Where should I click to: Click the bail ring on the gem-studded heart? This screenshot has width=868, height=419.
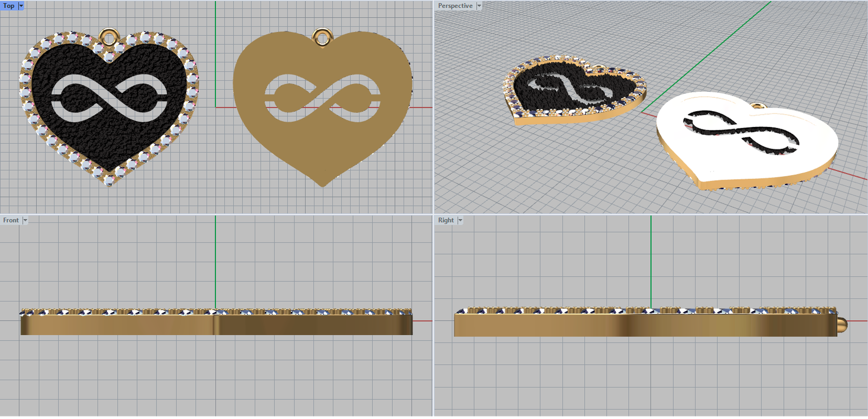tap(109, 36)
